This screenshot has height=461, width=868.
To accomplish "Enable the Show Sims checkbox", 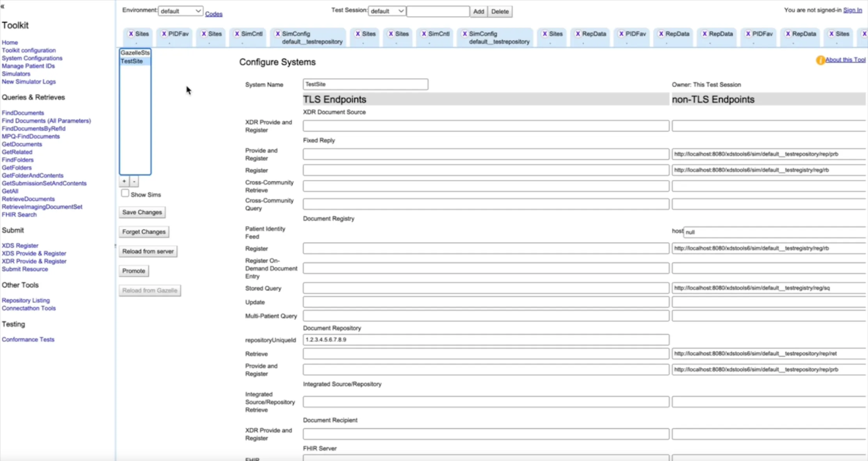I will click(125, 193).
